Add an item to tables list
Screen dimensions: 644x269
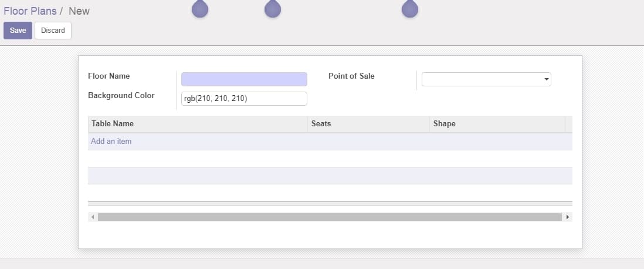coord(111,141)
